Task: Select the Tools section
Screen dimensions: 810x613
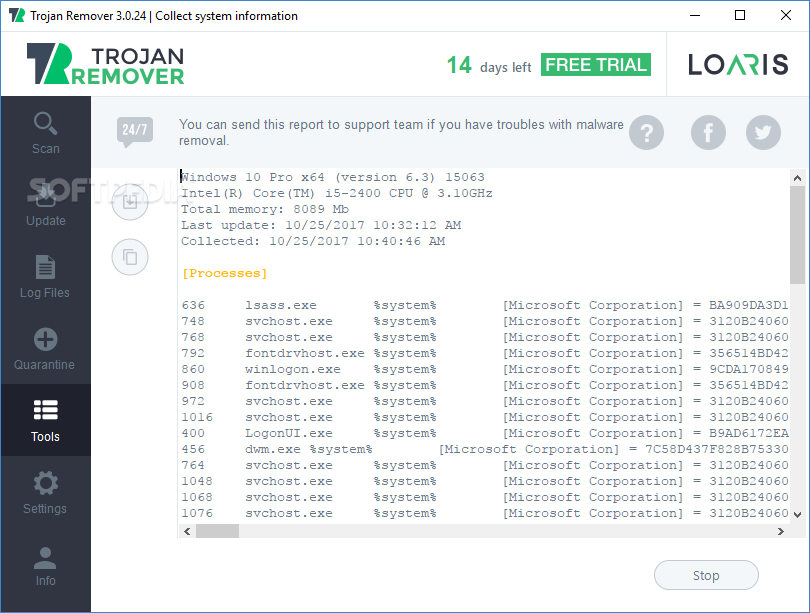Action: [x=45, y=420]
